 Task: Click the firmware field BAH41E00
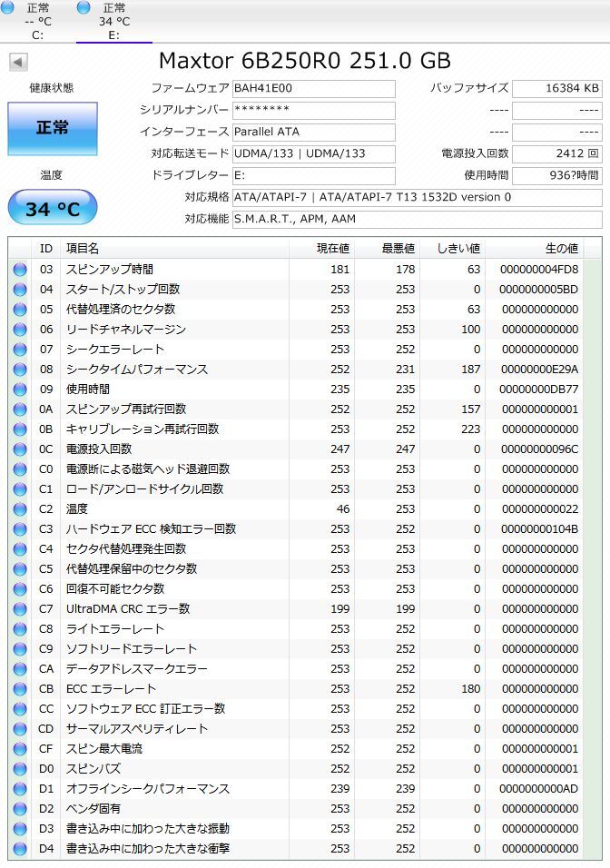click(314, 89)
